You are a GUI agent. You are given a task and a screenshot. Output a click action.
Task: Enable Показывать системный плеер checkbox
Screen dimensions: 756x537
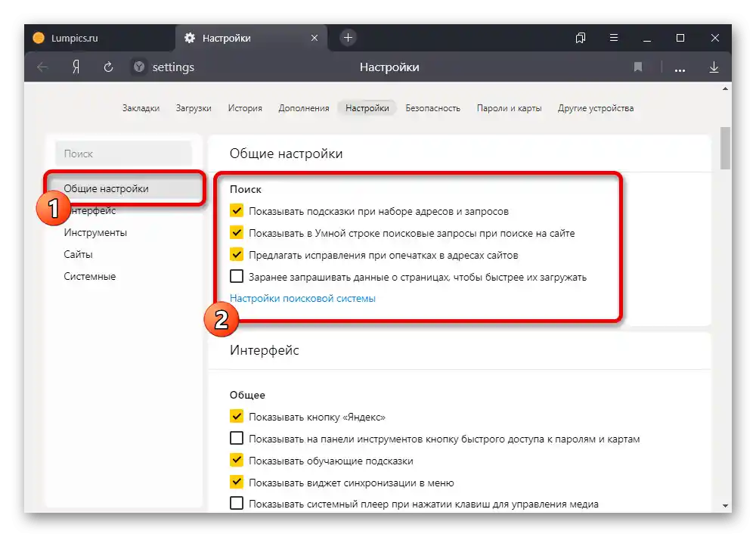coord(236,503)
